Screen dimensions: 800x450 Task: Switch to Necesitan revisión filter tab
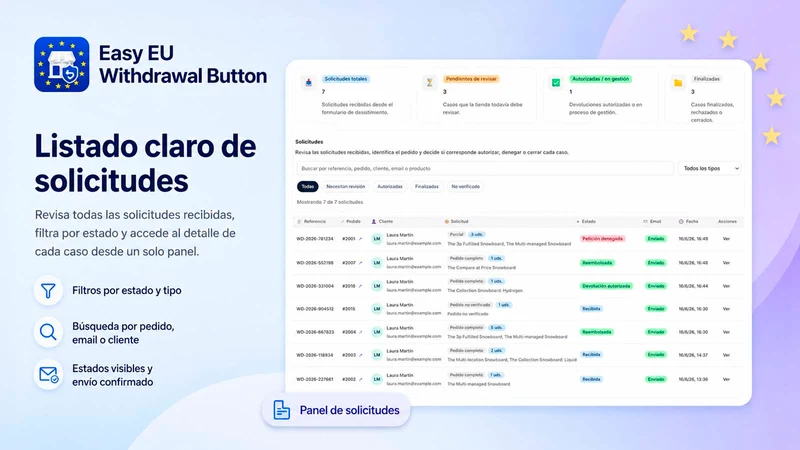click(345, 187)
